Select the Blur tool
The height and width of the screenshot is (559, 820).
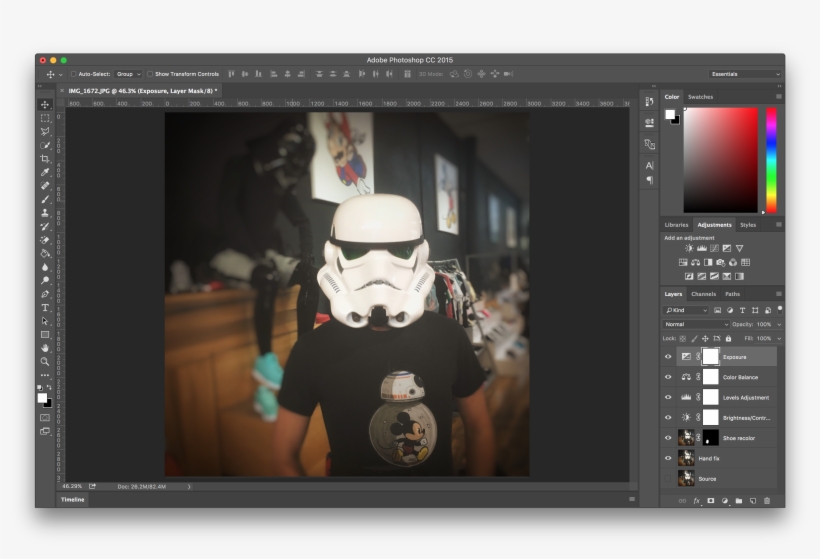[45, 267]
